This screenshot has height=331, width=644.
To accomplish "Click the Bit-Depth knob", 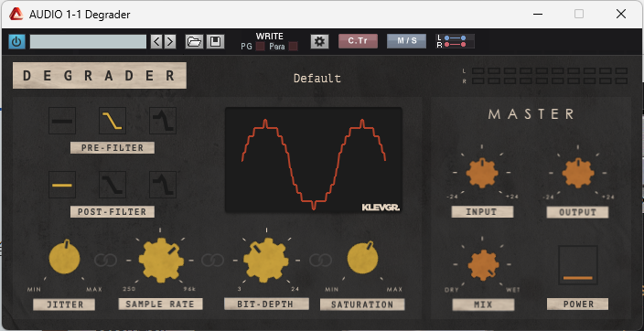I will pos(265,260).
